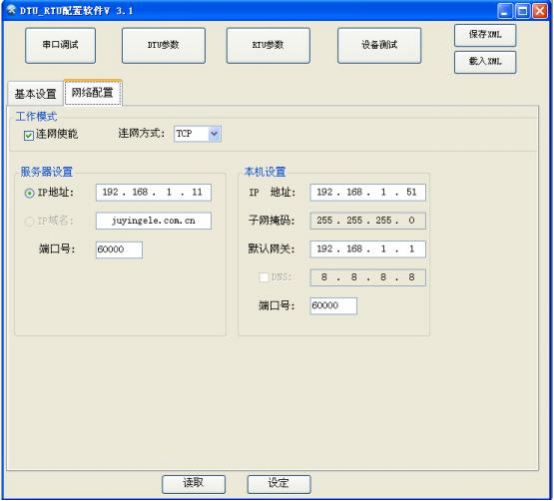Load configuration with 载入XML button

[x=485, y=62]
